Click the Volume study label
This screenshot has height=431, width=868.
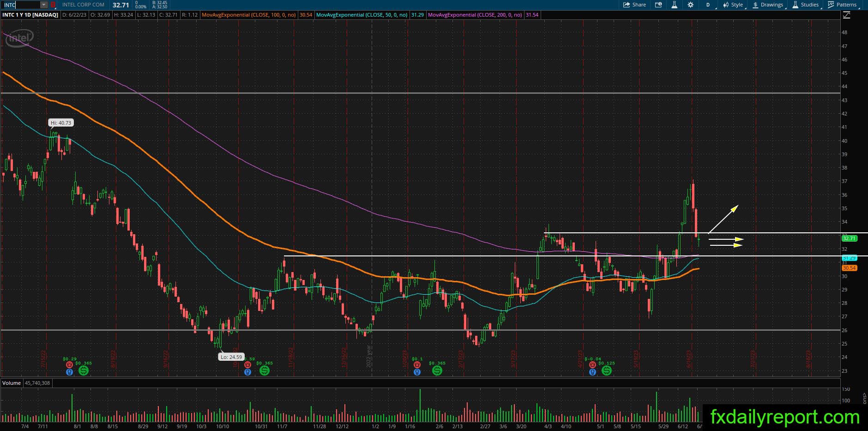(x=12, y=383)
